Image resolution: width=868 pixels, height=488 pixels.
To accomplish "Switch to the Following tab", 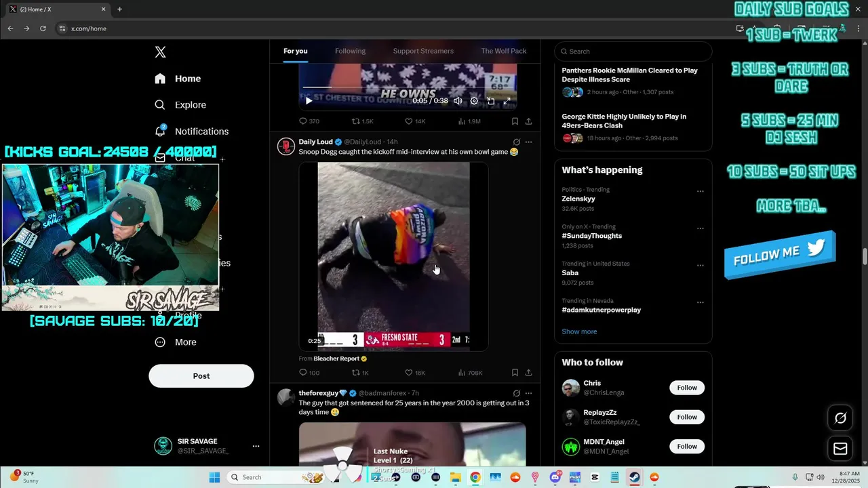I will (x=350, y=51).
